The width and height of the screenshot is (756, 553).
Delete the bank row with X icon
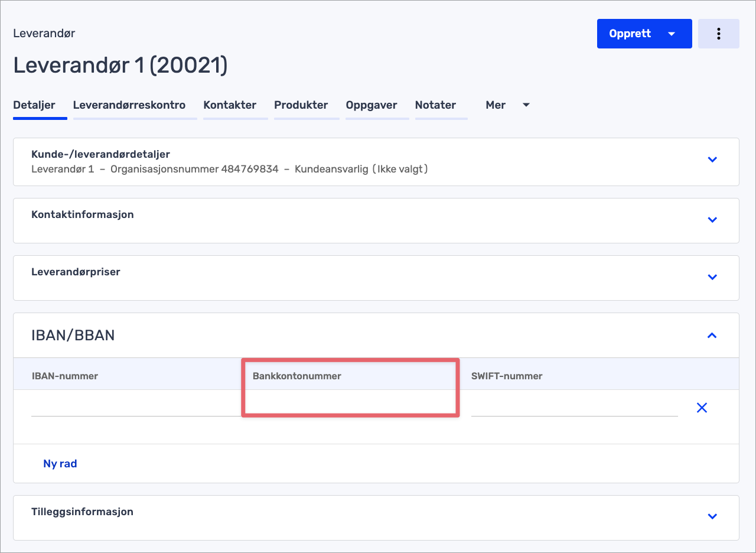coord(702,408)
